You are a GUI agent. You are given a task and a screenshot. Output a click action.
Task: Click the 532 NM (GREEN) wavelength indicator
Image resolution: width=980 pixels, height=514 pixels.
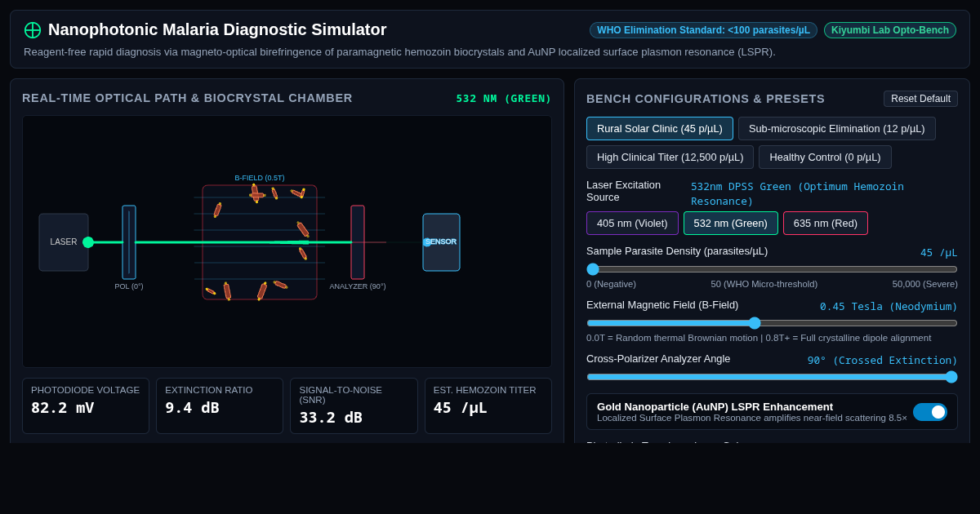click(x=504, y=99)
